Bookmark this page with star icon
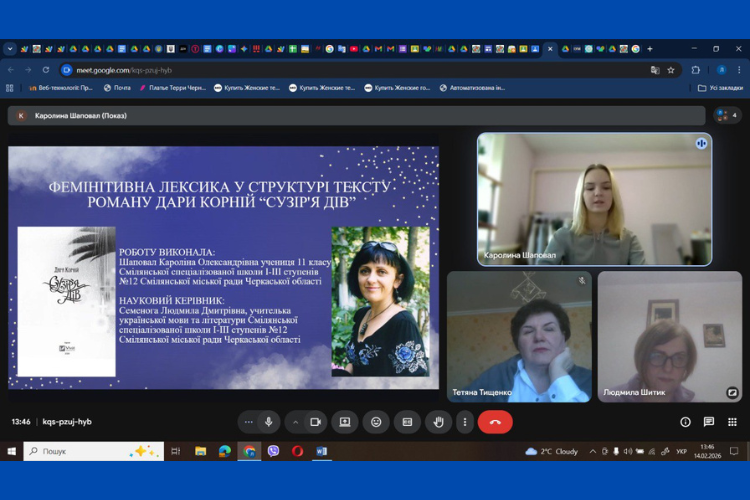750x500 pixels. (x=671, y=70)
